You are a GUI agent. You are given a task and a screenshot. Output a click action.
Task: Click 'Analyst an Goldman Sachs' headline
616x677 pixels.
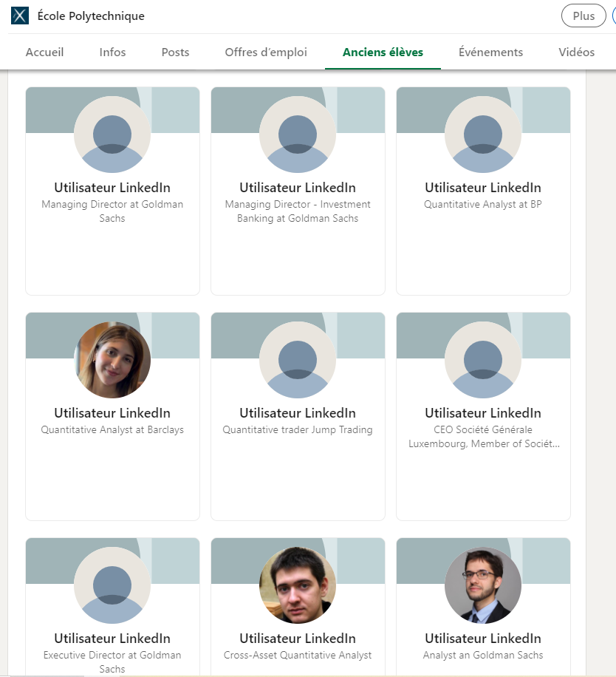tap(483, 655)
